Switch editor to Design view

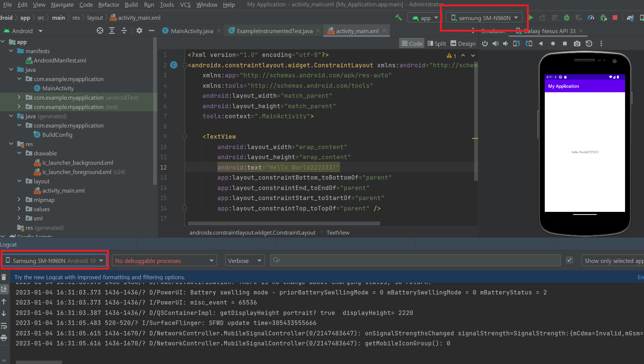pos(463,44)
